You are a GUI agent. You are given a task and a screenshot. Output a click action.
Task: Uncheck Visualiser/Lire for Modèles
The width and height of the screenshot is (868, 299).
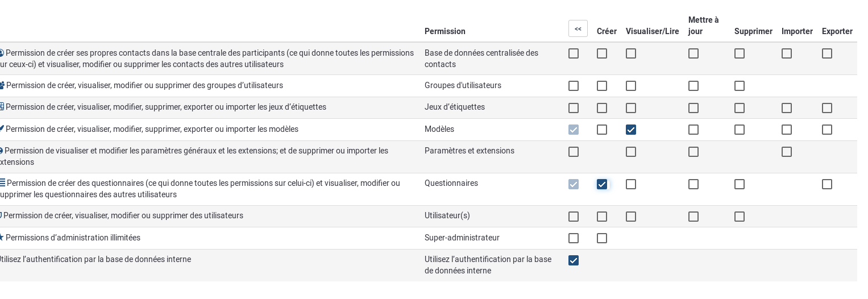coord(631,130)
